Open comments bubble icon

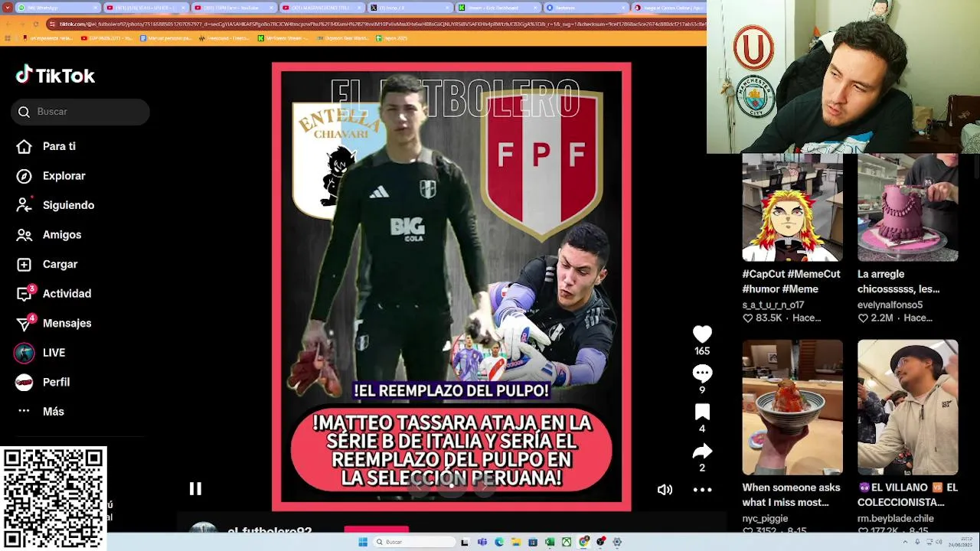pyautogui.click(x=702, y=373)
